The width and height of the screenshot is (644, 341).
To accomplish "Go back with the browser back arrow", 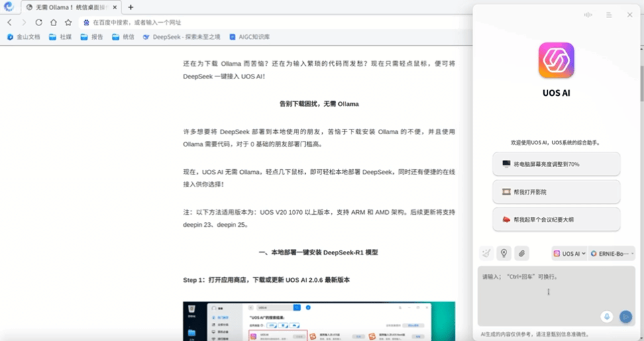I will pyautogui.click(x=9, y=22).
